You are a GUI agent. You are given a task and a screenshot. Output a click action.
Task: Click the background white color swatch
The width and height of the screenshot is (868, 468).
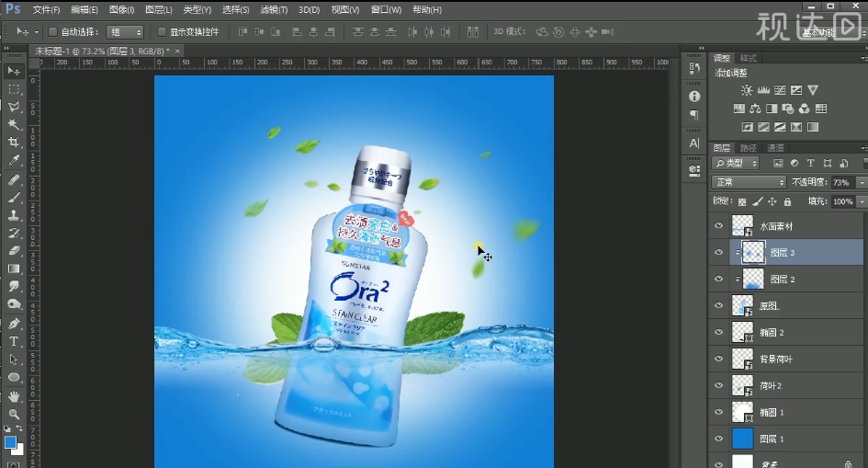coord(19,450)
